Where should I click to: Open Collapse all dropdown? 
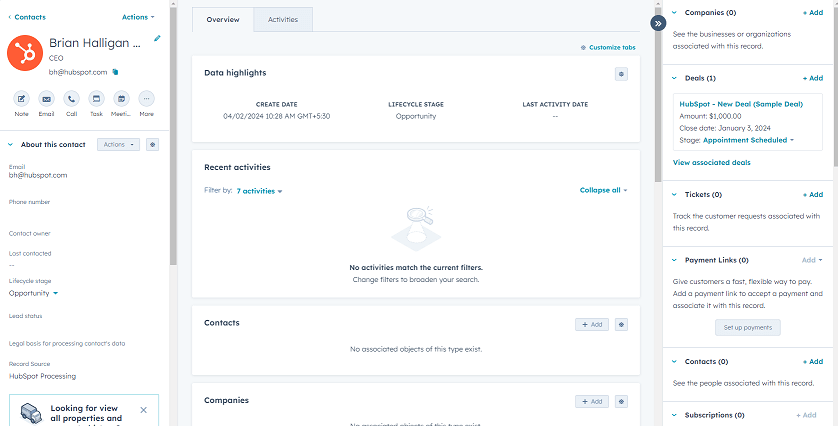[603, 190]
